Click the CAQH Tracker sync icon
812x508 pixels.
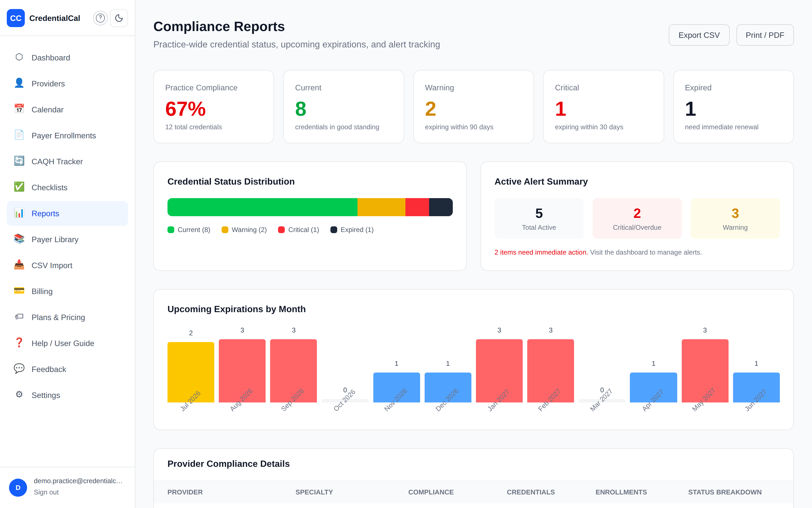tap(19, 161)
